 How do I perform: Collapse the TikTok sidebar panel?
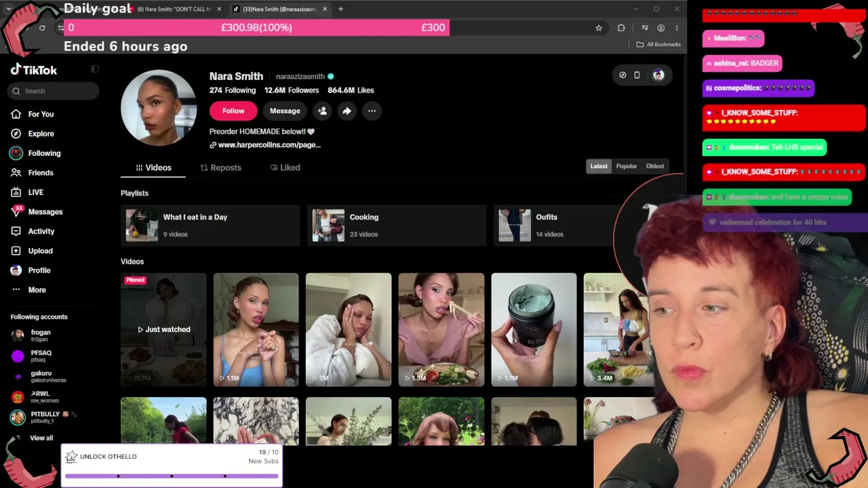point(95,69)
